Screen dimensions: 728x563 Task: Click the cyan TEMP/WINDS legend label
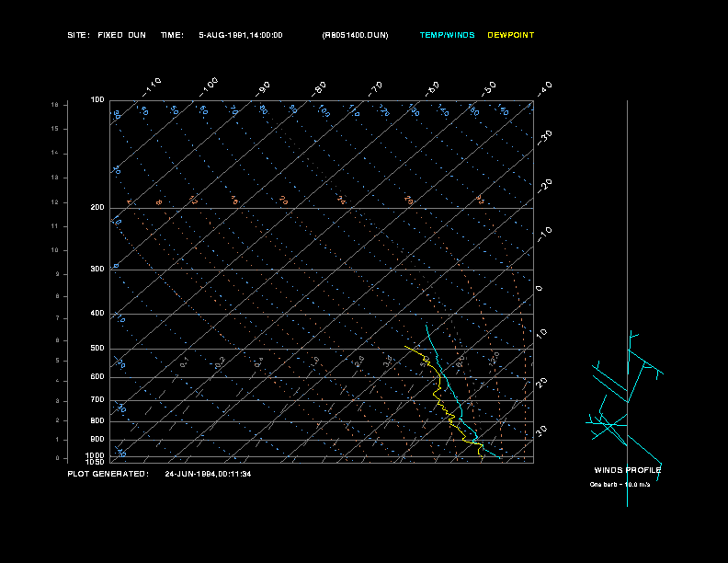[x=447, y=35]
